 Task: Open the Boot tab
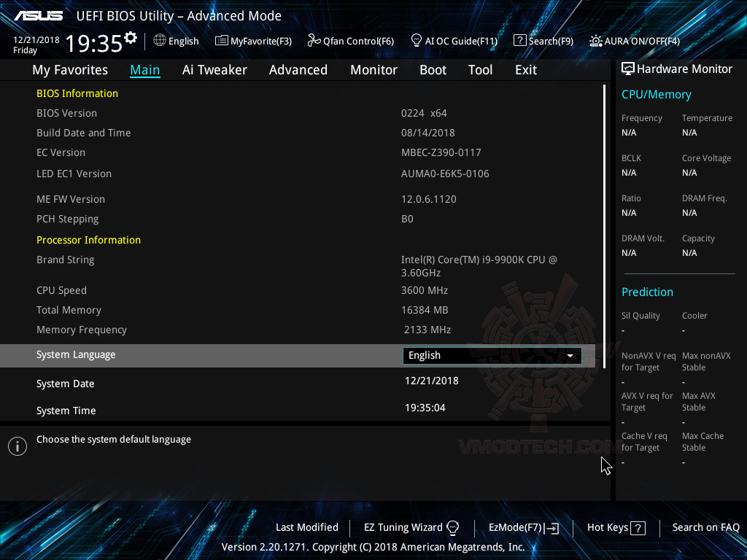(x=433, y=69)
